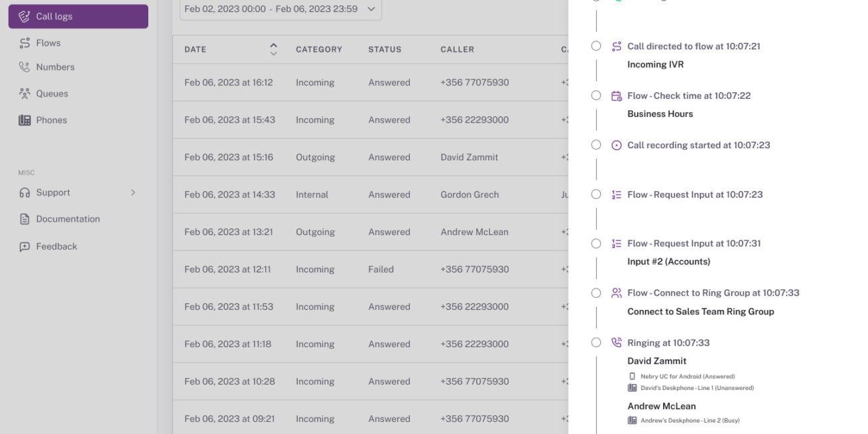This screenshot has height=434, width=868.
Task: Click Request Input icon at 10:07:31
Action: pyautogui.click(x=616, y=243)
